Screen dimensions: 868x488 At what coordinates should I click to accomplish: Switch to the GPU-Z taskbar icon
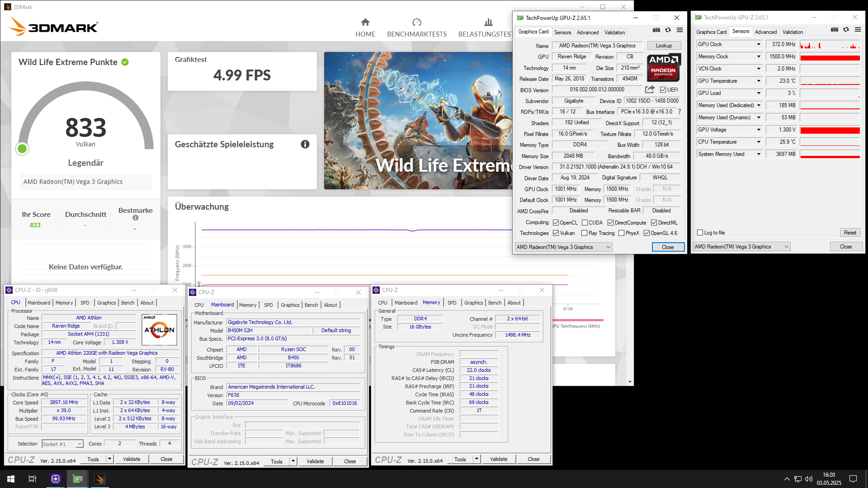pos(78,479)
